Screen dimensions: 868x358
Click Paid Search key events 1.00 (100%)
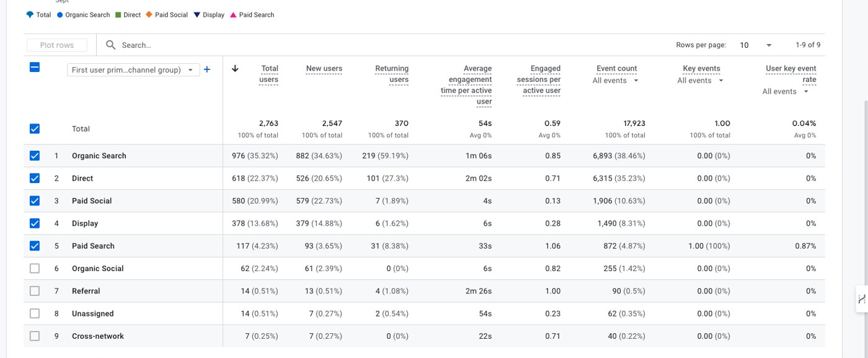(709, 246)
